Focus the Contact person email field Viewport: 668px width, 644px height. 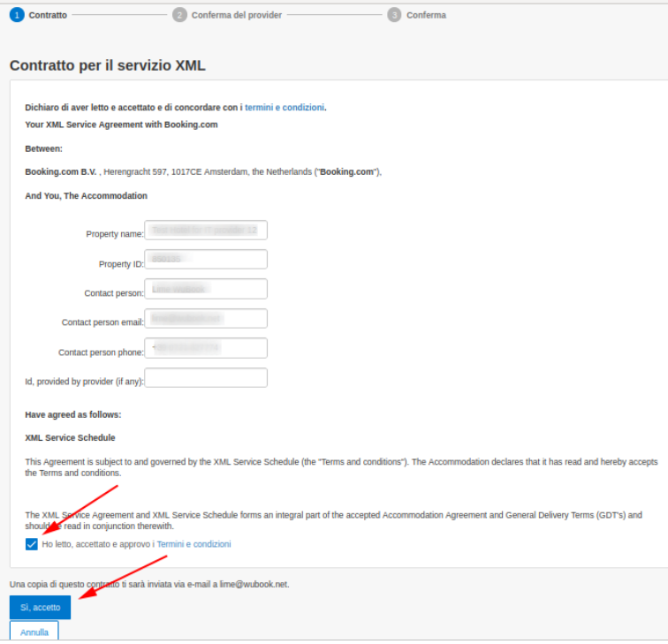click(x=206, y=319)
